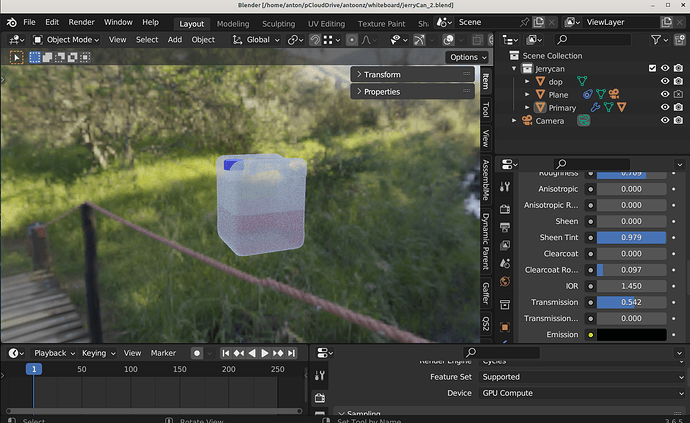Open the viewport overlays icon
The image size is (690, 423).
tap(448, 40)
